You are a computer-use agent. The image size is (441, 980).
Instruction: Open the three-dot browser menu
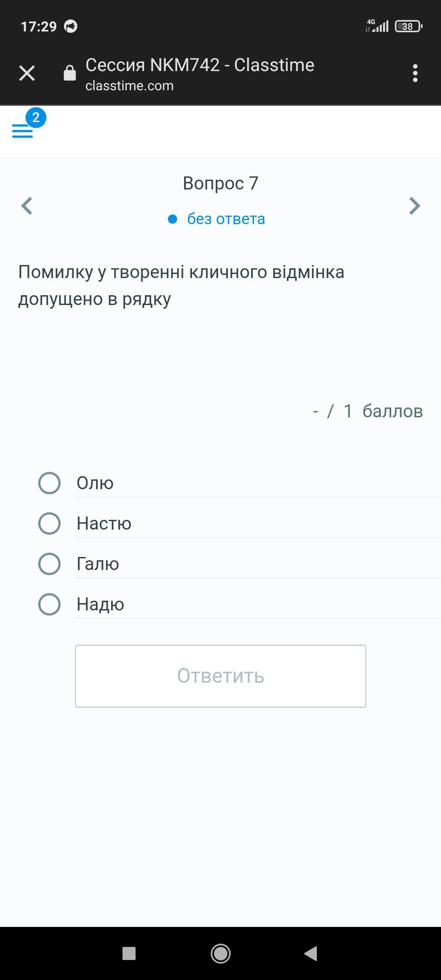pos(415,73)
